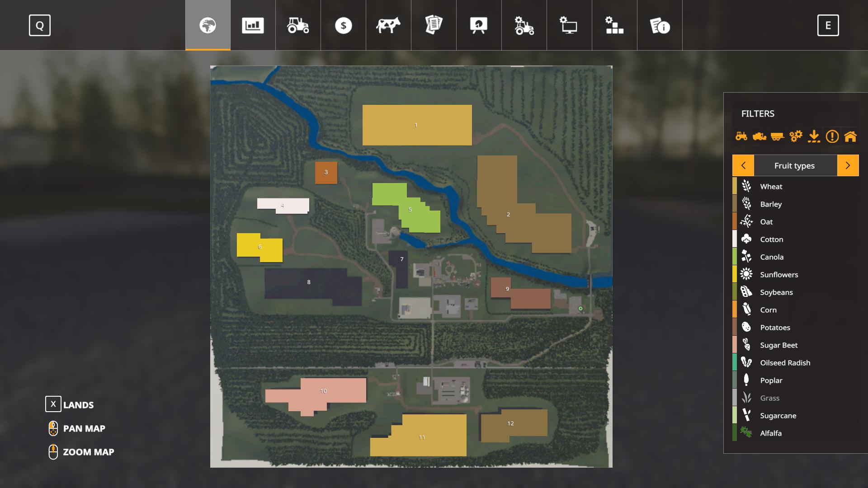Image resolution: width=868 pixels, height=488 pixels.
Task: Toggle the tractor filter icon
Action: [741, 136]
